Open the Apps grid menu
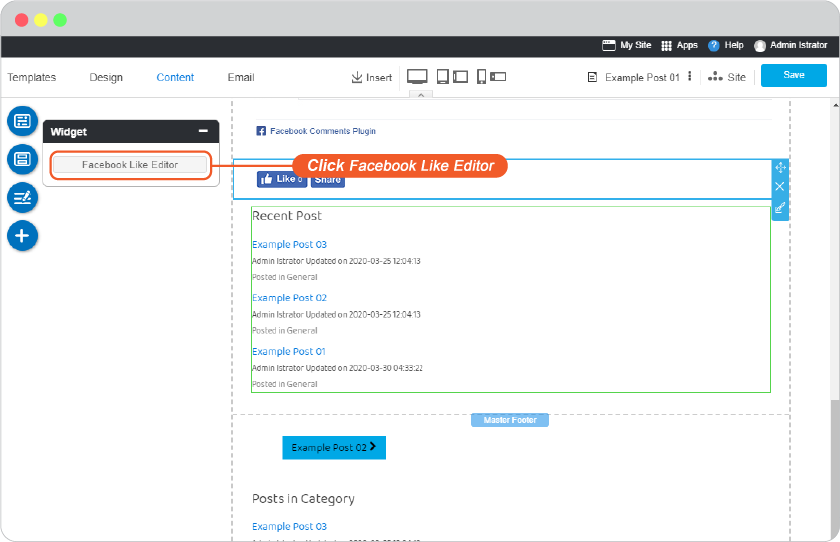The image size is (840, 542). (x=679, y=46)
